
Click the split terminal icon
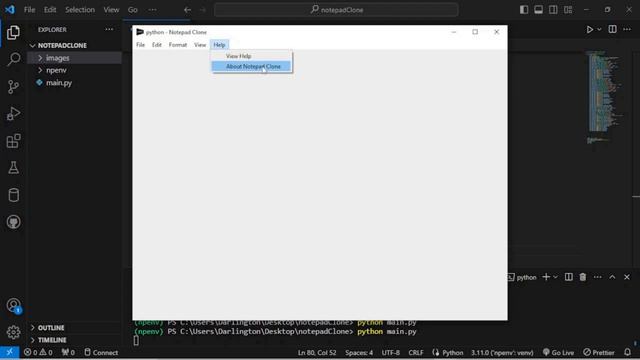(x=569, y=277)
